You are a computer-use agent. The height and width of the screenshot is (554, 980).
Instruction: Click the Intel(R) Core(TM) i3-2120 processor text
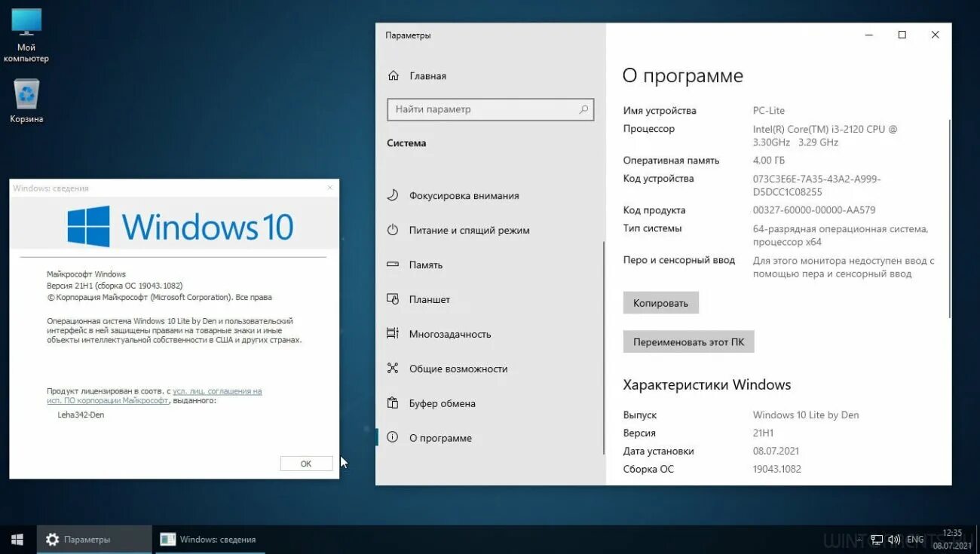click(x=825, y=136)
